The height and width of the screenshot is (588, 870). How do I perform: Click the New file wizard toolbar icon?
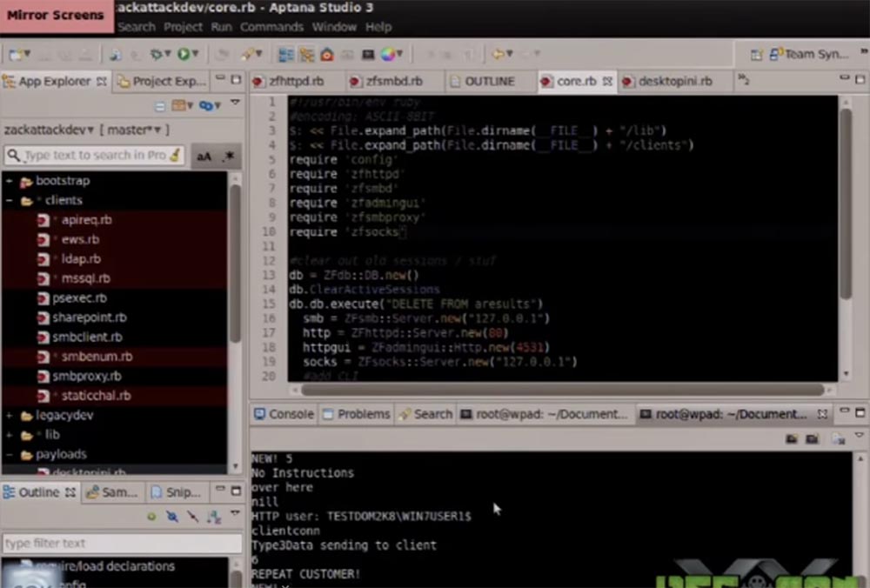coord(16,54)
